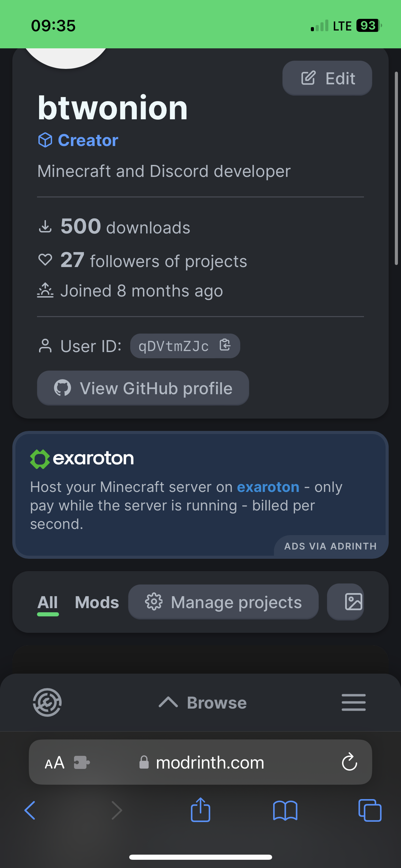Select the All projects tab
Viewport: 401px width, 868px height.
click(48, 602)
